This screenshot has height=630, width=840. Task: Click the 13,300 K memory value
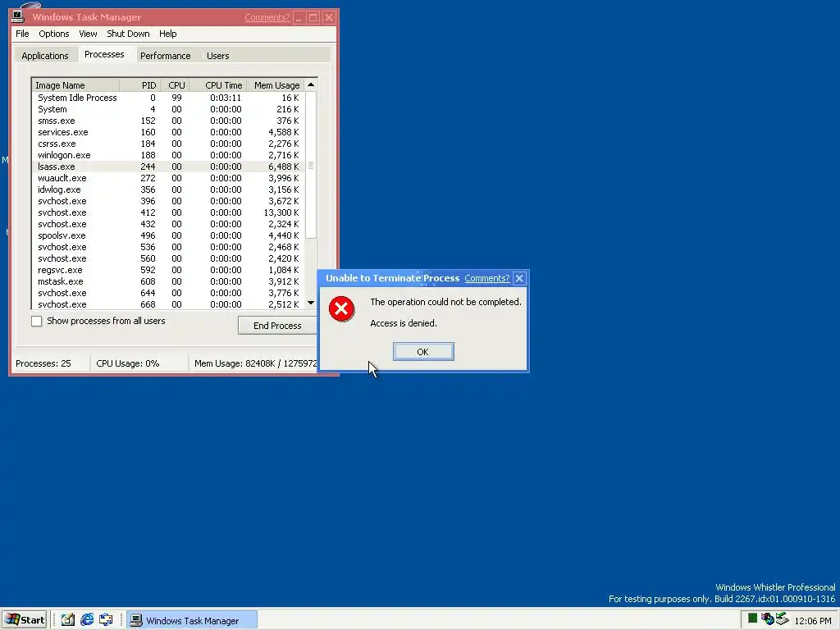(x=281, y=212)
